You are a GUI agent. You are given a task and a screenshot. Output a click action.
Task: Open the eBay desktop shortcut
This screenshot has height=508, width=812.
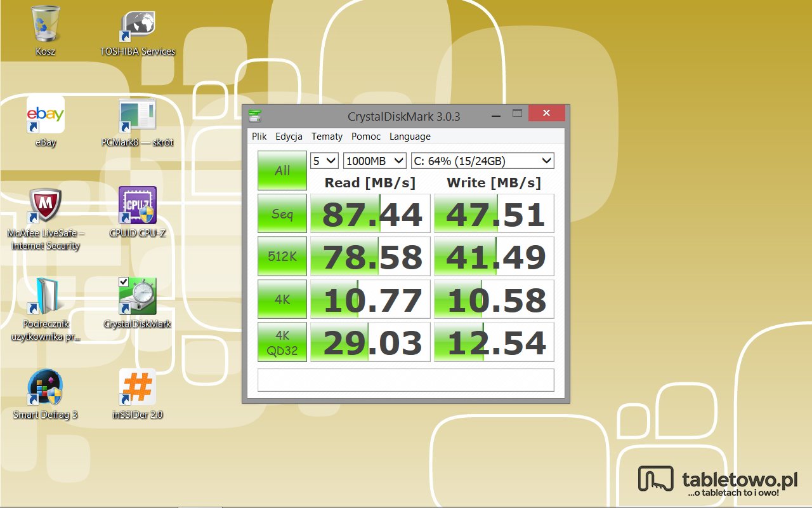[46, 121]
